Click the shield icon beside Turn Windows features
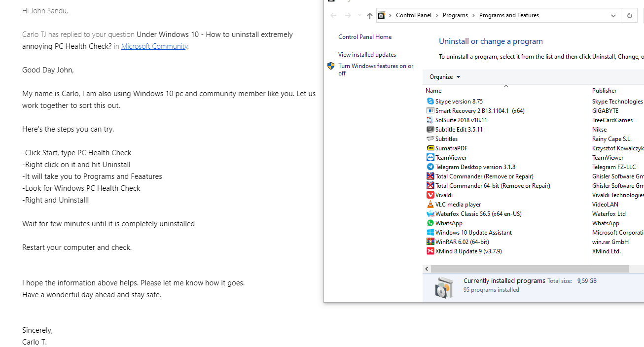The image size is (644, 347). point(331,66)
